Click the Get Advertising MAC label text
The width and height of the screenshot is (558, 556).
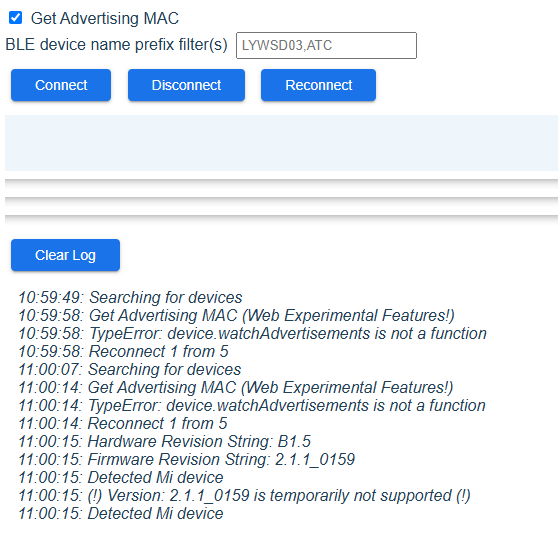pos(105,19)
